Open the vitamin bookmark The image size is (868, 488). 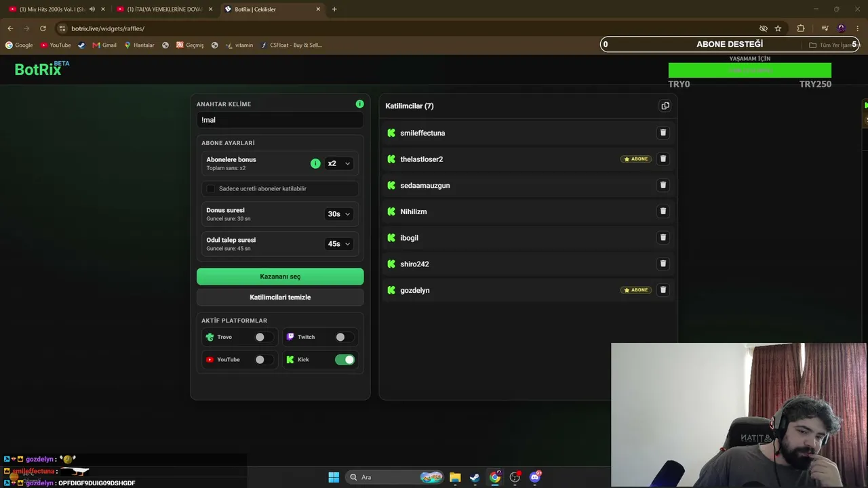[x=239, y=45]
